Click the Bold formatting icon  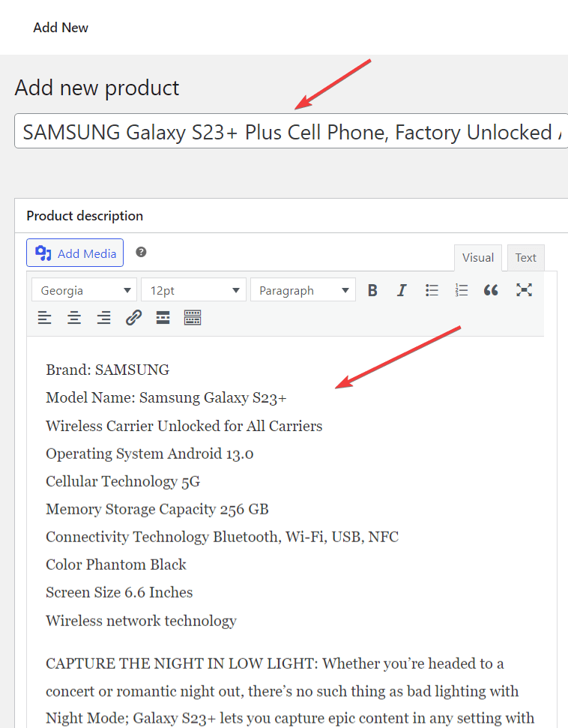click(372, 291)
